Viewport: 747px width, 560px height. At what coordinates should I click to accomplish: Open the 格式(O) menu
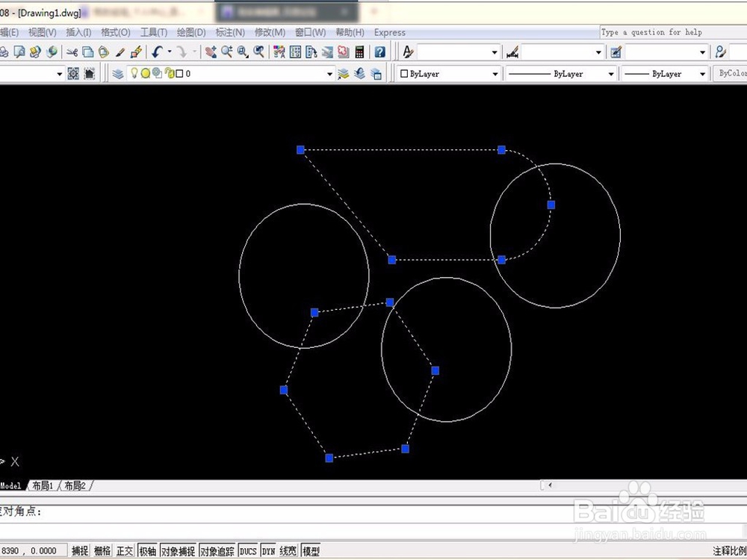[116, 32]
